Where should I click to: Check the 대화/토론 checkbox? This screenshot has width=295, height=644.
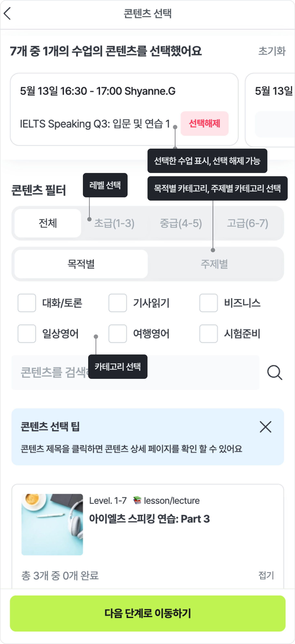(x=27, y=303)
